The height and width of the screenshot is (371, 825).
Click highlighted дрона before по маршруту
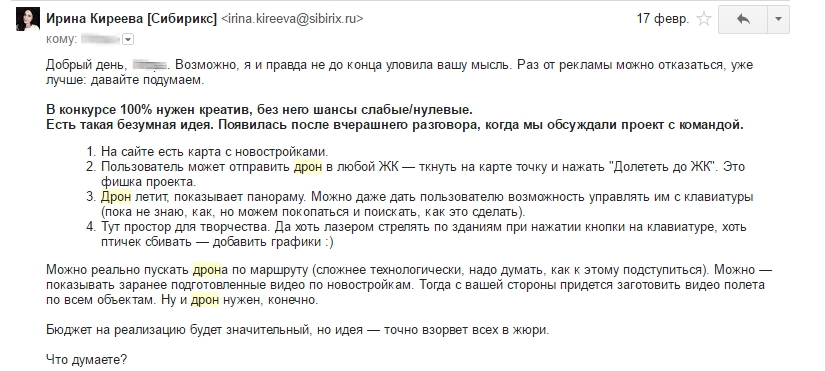[x=210, y=270]
